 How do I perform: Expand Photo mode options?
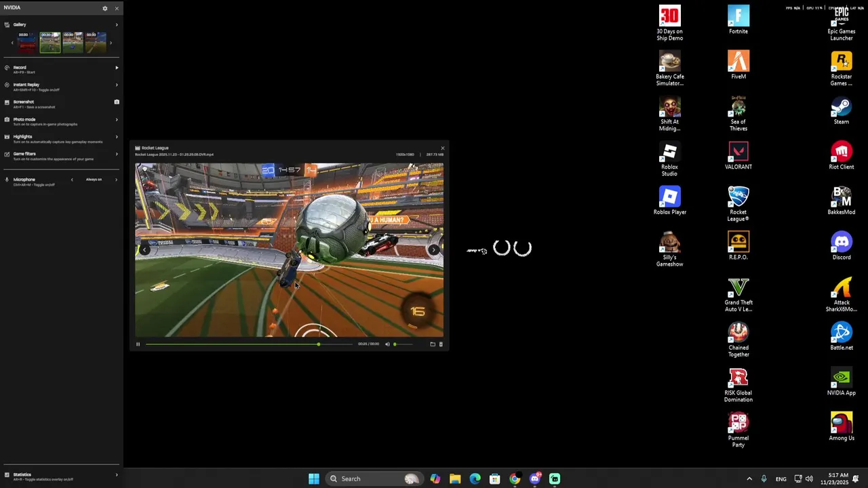click(x=117, y=119)
